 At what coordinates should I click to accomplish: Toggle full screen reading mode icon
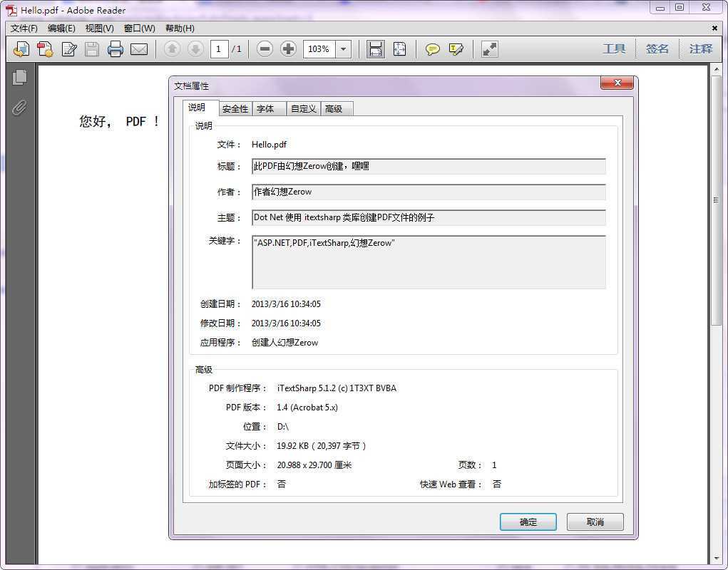click(489, 48)
